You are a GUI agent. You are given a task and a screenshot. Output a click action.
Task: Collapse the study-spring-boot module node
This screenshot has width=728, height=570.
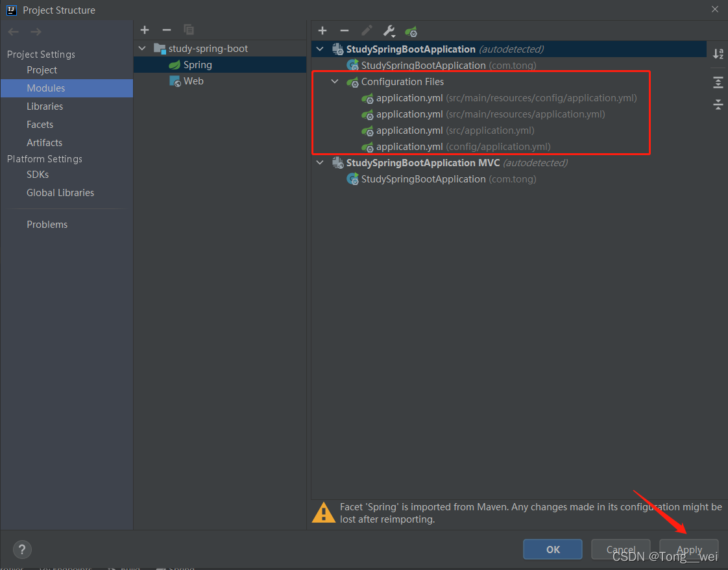pos(143,48)
